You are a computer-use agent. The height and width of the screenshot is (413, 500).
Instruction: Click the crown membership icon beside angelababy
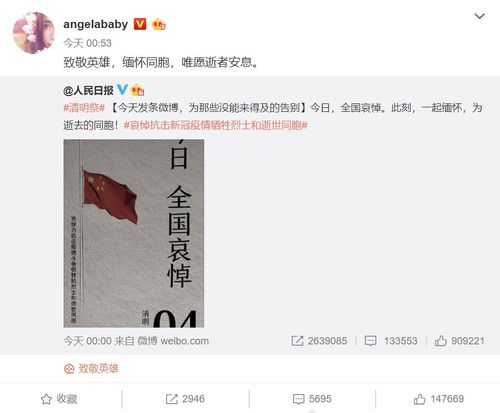point(158,24)
